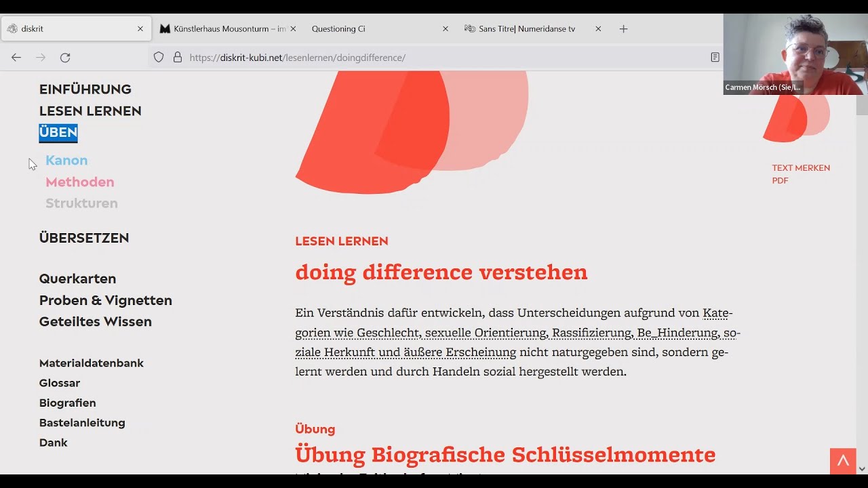Screen dimensions: 868x488
Task: Click TEXT MERKEN link
Action: point(801,168)
